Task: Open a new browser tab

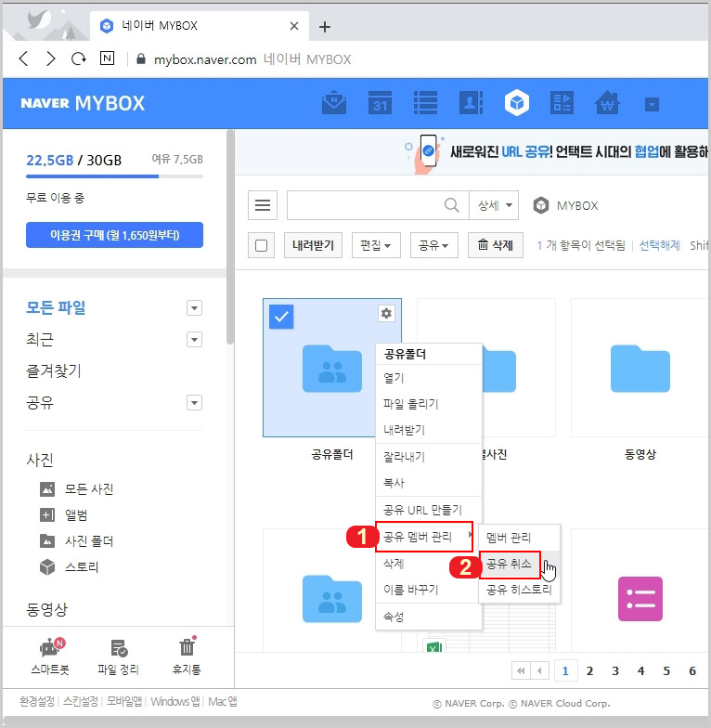Action: pyautogui.click(x=325, y=27)
